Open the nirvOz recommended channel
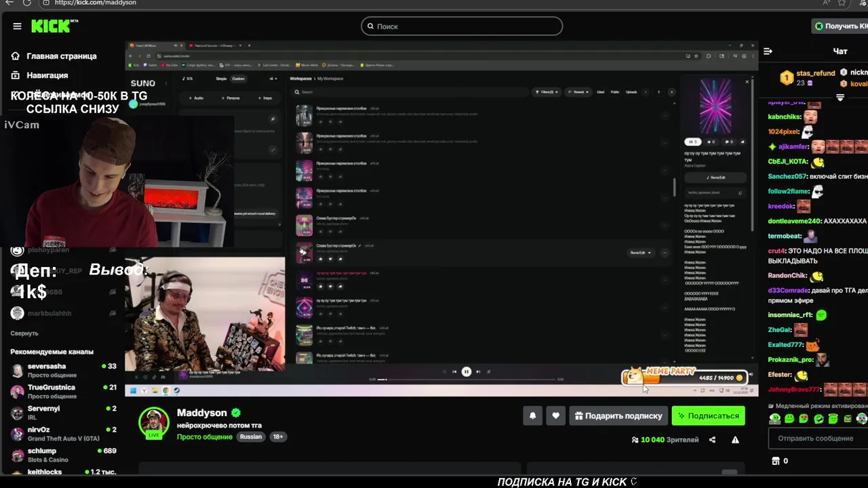 pos(64,433)
